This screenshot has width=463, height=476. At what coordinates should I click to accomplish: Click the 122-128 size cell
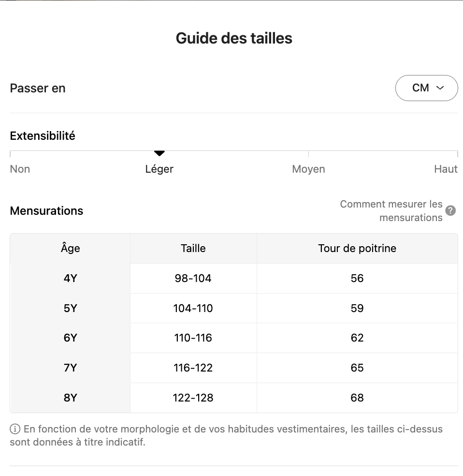[x=193, y=398]
